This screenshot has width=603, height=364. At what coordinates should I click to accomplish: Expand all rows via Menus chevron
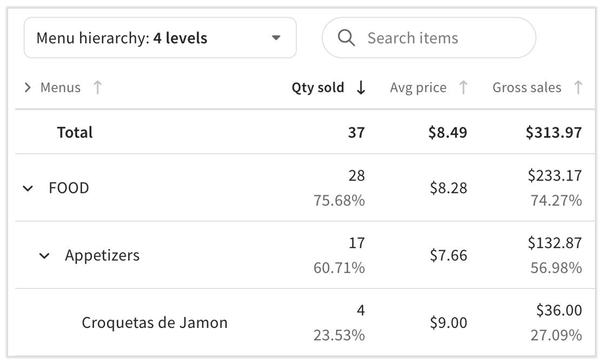click(x=28, y=88)
